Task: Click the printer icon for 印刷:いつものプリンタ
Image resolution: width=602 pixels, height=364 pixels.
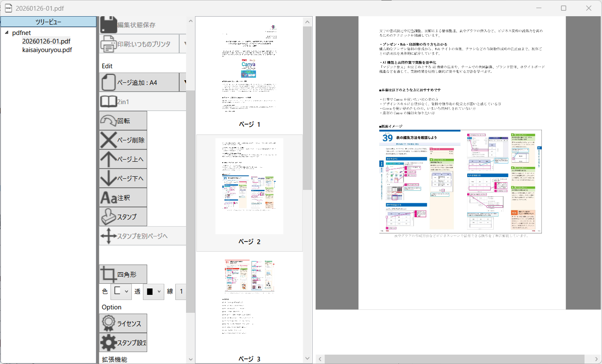Action: tap(110, 44)
